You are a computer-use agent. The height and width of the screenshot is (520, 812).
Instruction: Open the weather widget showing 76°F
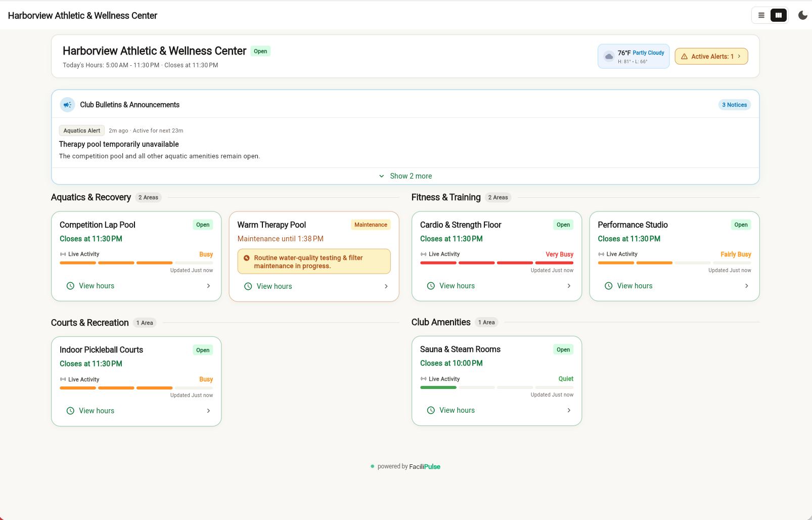tap(634, 56)
